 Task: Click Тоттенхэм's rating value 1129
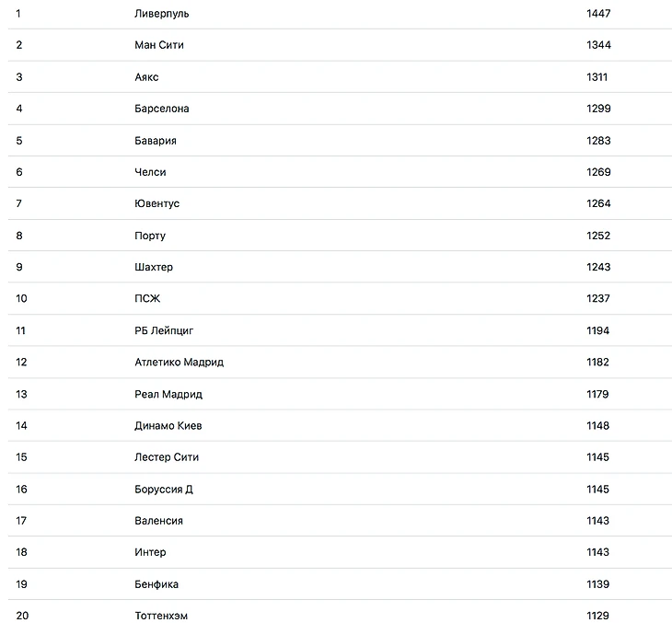598,616
